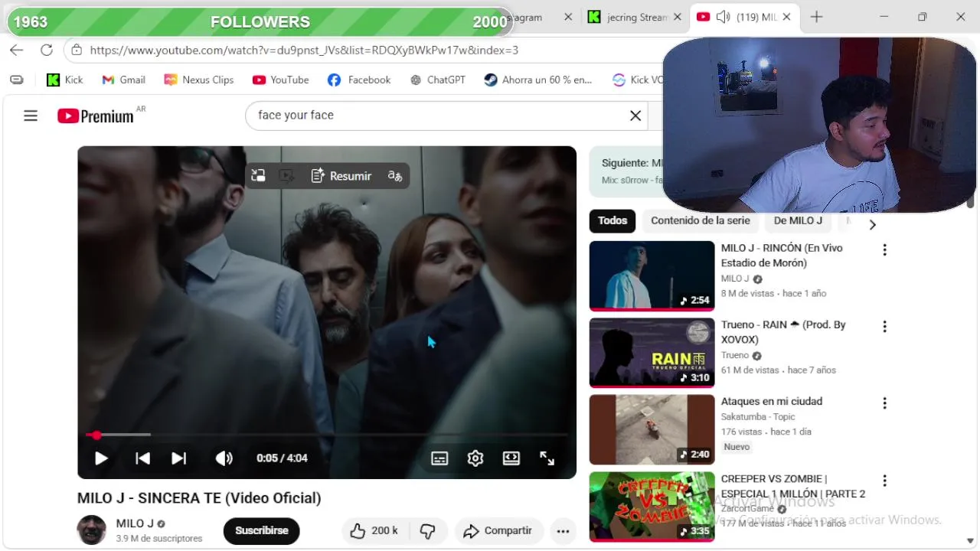Open video player settings gear
The image size is (980, 551).
coord(475,458)
